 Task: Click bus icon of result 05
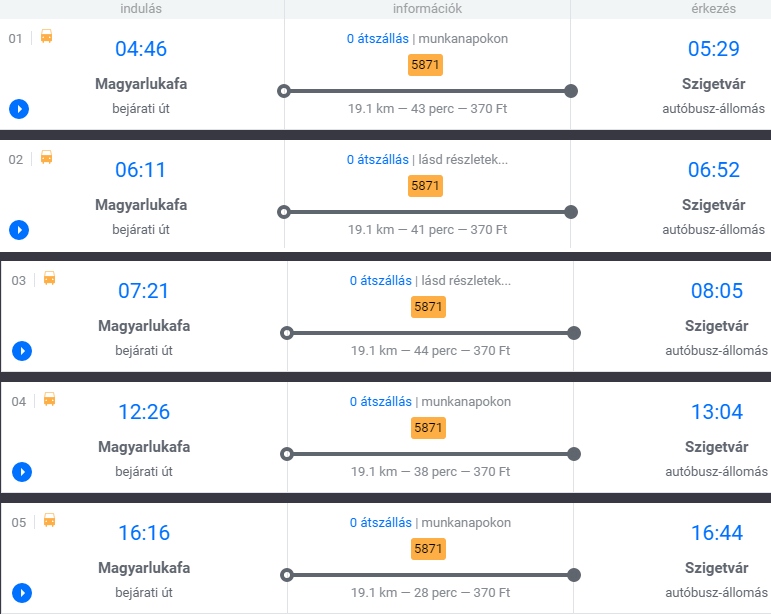[x=49, y=521]
